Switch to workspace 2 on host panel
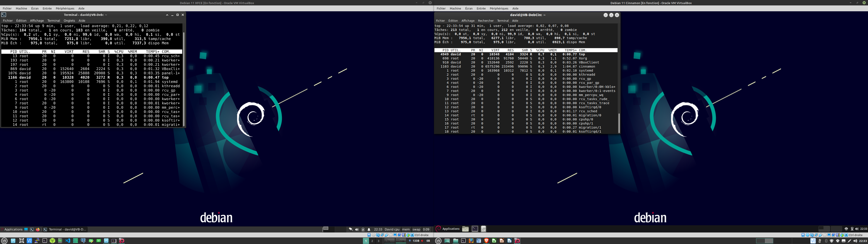868x244 pixels. (372, 241)
